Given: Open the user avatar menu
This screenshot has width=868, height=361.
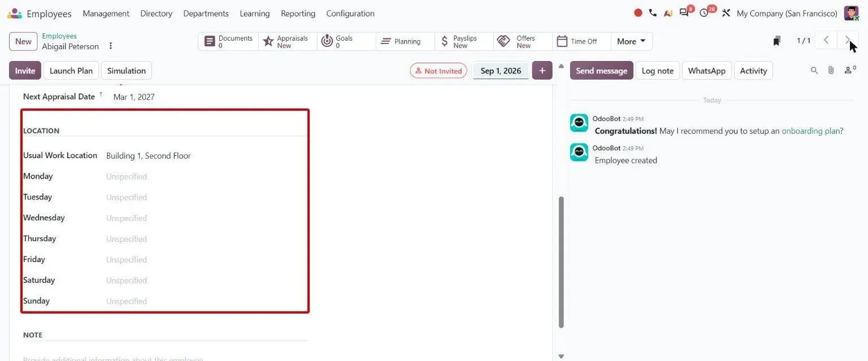Looking at the screenshot, I should (851, 13).
